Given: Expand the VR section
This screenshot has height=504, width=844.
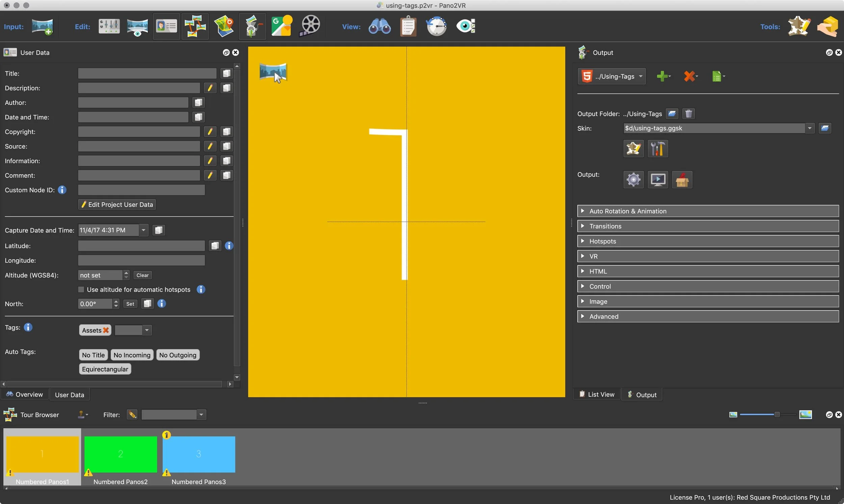Looking at the screenshot, I should (x=708, y=257).
